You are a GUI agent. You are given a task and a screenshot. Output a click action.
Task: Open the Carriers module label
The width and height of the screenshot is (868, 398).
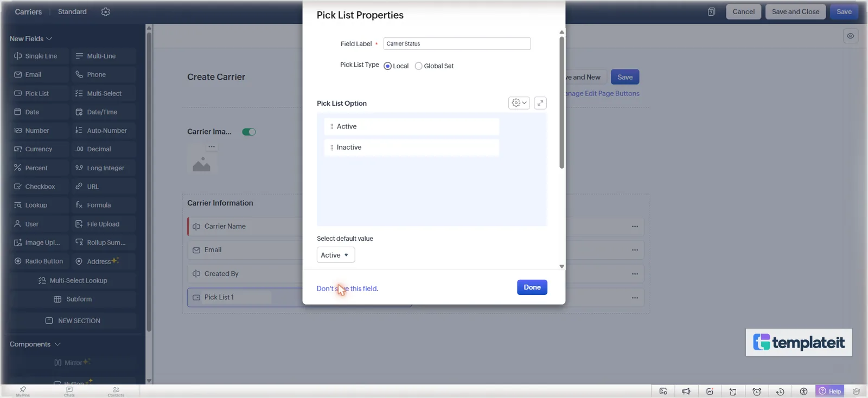coord(28,12)
